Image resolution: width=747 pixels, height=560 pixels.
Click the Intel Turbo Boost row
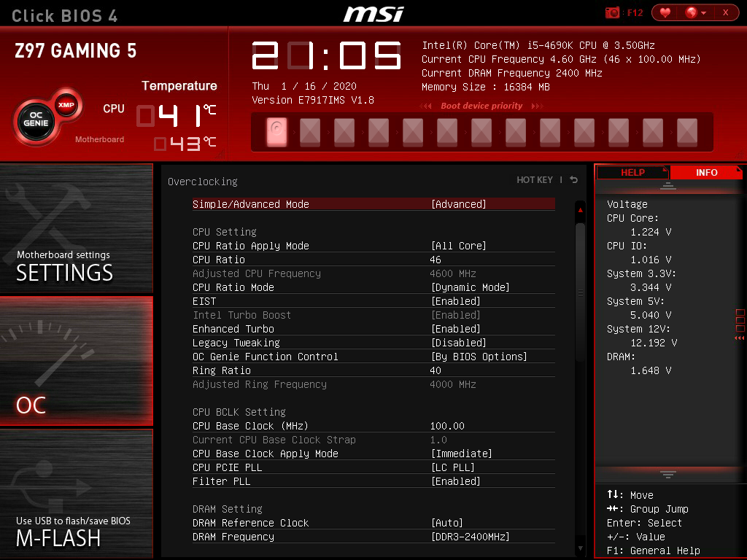click(x=373, y=315)
